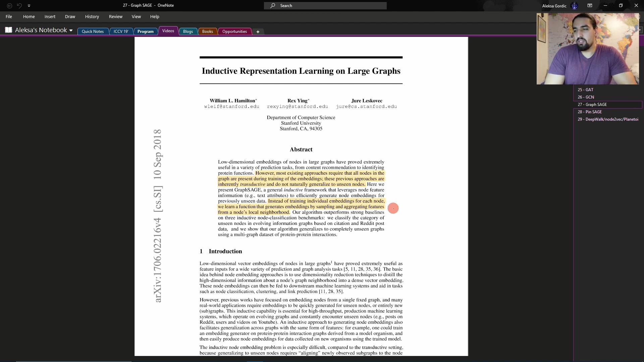Open page 28 - Pin SAGE
The height and width of the screenshot is (362, 644).
pyautogui.click(x=589, y=112)
